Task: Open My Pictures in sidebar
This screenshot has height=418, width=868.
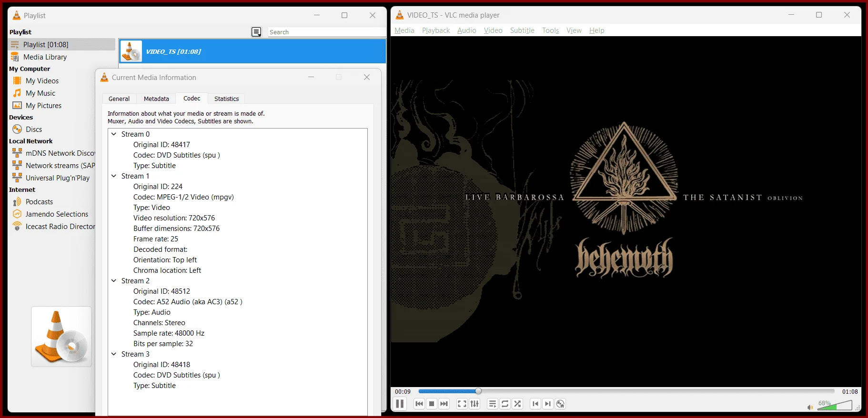Action: click(43, 106)
